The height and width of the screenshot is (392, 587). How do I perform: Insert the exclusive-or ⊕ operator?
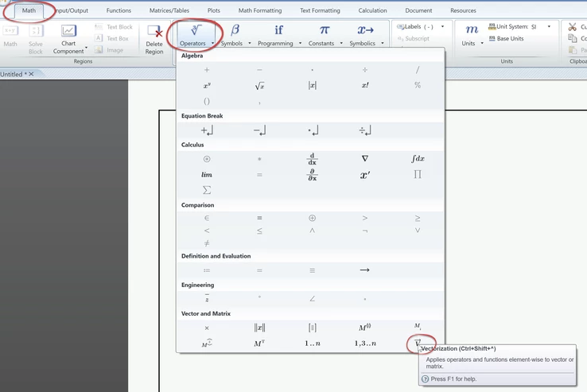[313, 218]
